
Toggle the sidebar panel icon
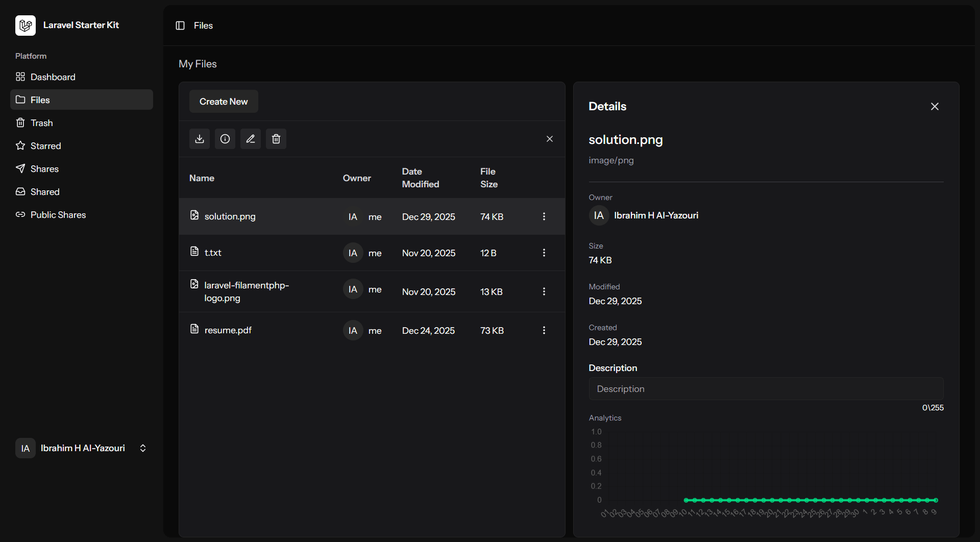click(180, 26)
